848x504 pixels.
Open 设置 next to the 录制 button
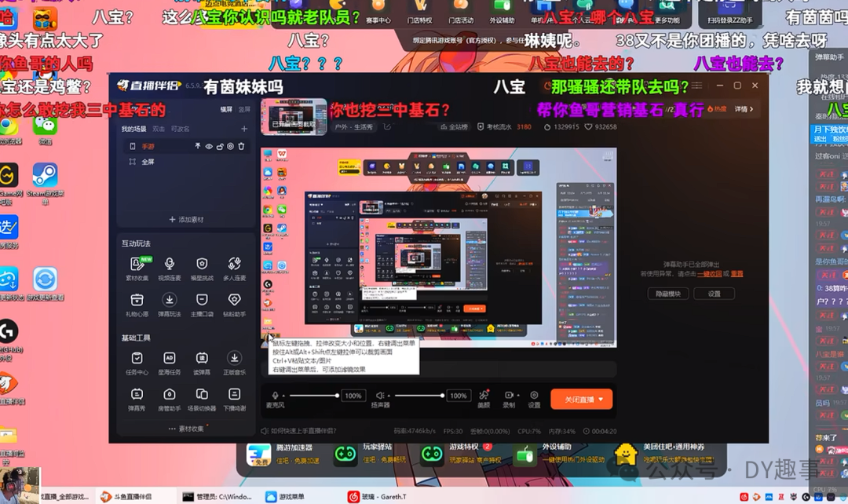click(x=534, y=399)
